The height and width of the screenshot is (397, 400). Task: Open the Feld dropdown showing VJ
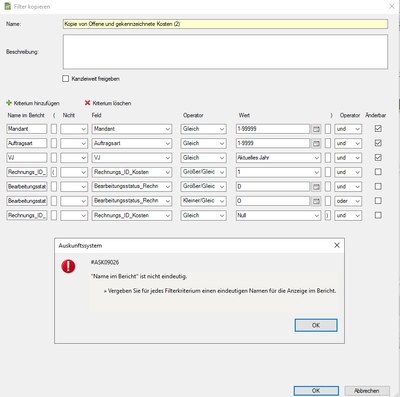[132, 158]
